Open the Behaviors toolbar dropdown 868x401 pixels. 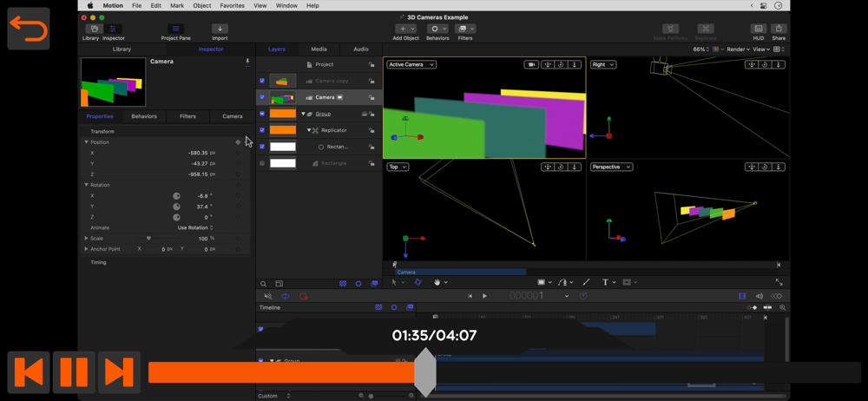[437, 29]
